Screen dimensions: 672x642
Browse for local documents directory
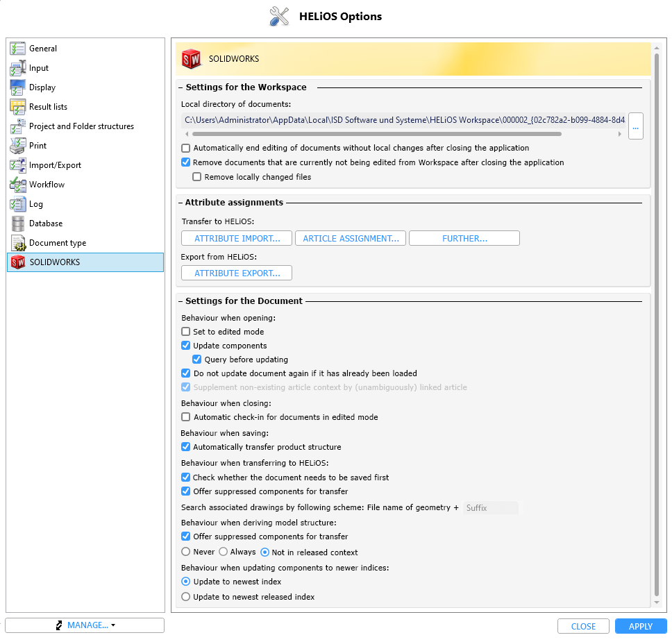[636, 126]
